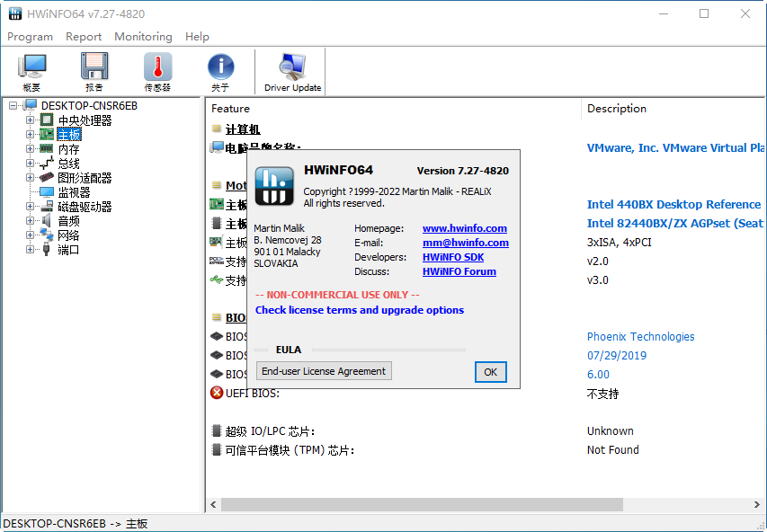Open the Monitoring menu

143,37
